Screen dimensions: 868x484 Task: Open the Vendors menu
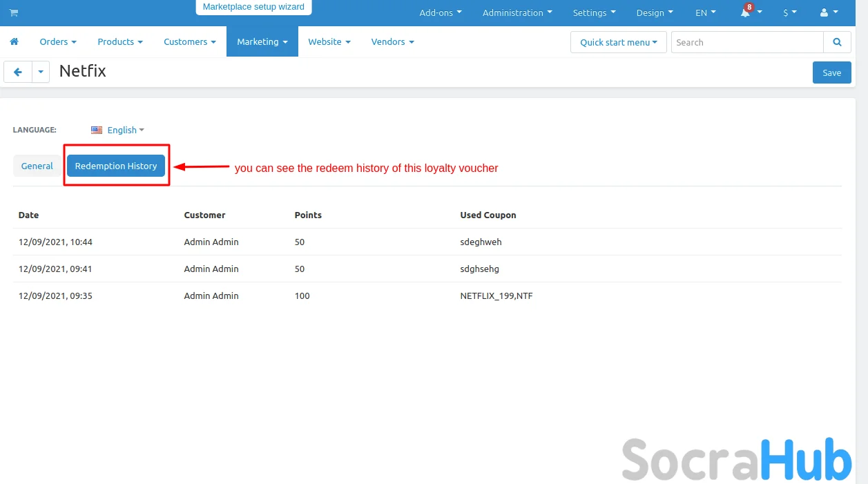point(392,42)
